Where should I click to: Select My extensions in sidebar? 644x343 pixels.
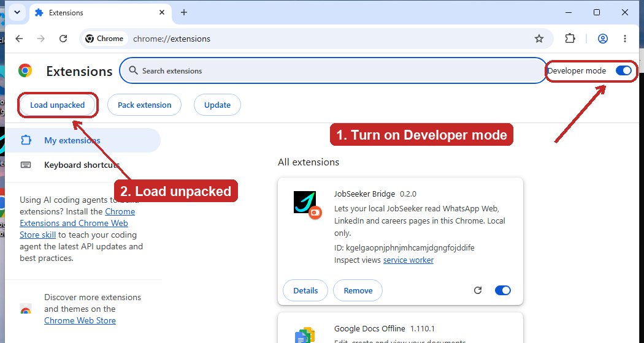point(82,140)
